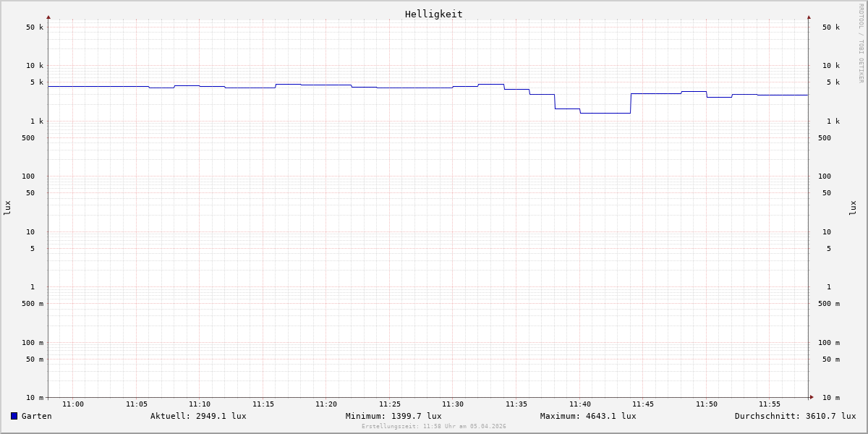Screen dimensions: 868x434
Task: Click the Erstellungszeit timestamp footer
Action: click(x=434, y=427)
